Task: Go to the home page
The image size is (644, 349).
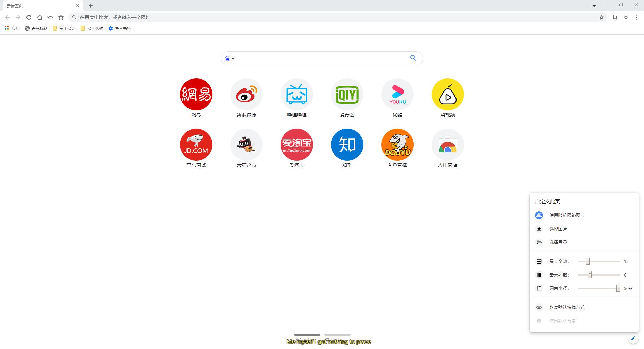Action: tap(40, 17)
